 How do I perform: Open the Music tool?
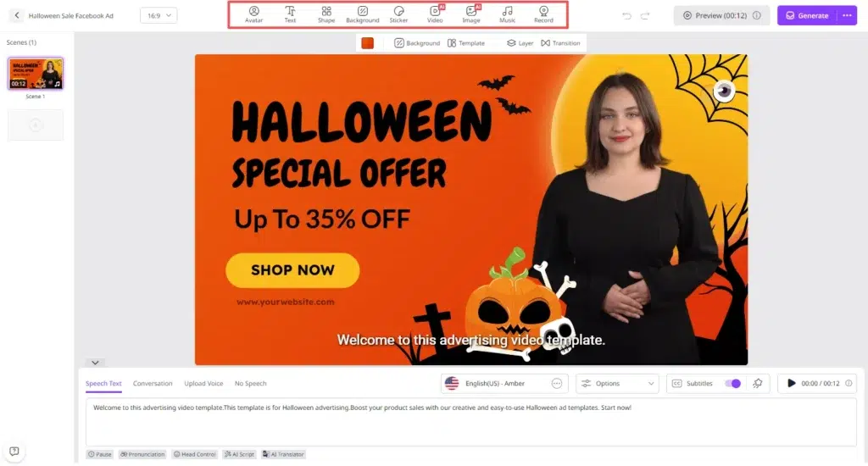pyautogui.click(x=507, y=14)
